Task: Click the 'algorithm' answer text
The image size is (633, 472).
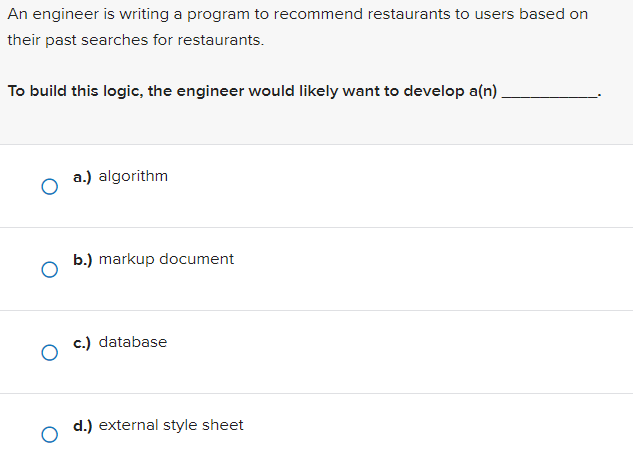Action: click(x=133, y=176)
